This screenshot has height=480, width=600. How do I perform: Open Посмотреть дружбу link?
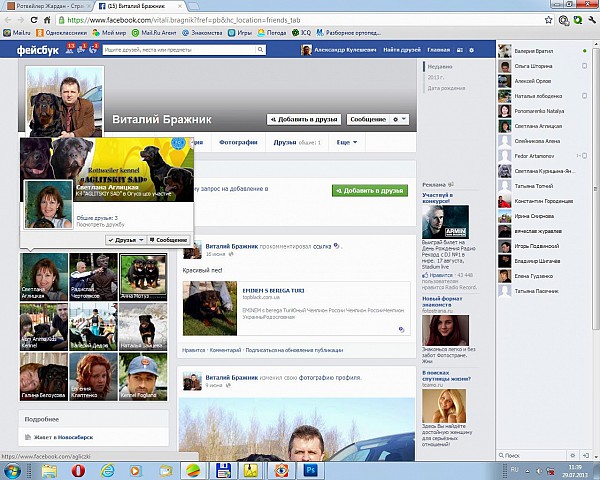(x=101, y=225)
